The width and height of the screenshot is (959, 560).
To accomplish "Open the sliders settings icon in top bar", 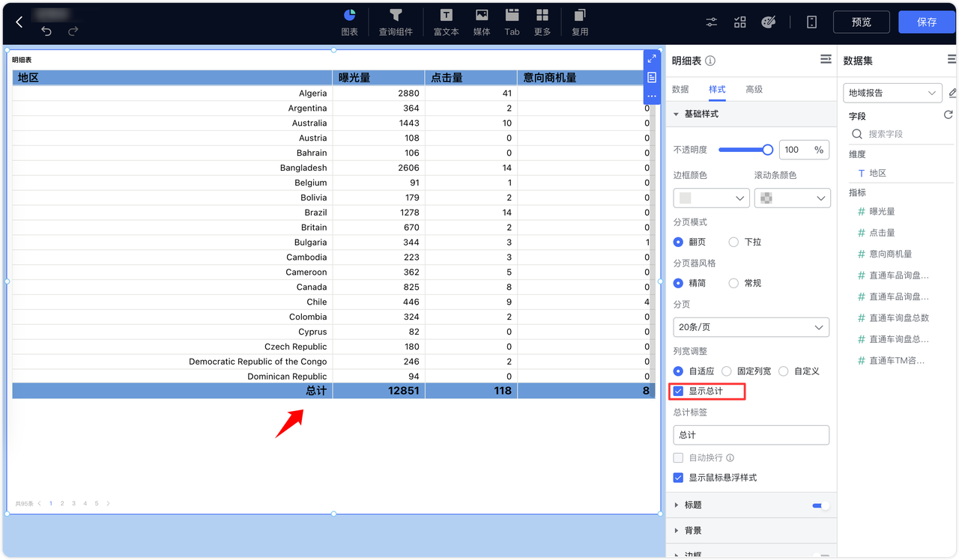I will click(x=712, y=22).
